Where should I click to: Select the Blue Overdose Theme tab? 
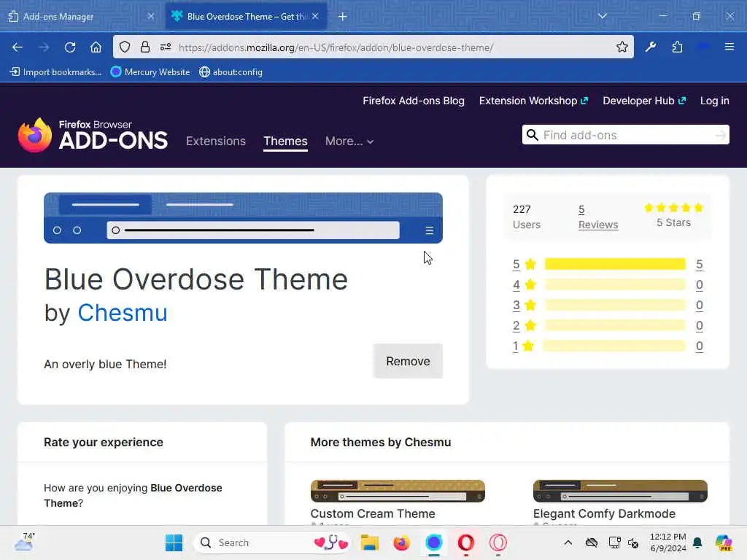[x=246, y=17]
